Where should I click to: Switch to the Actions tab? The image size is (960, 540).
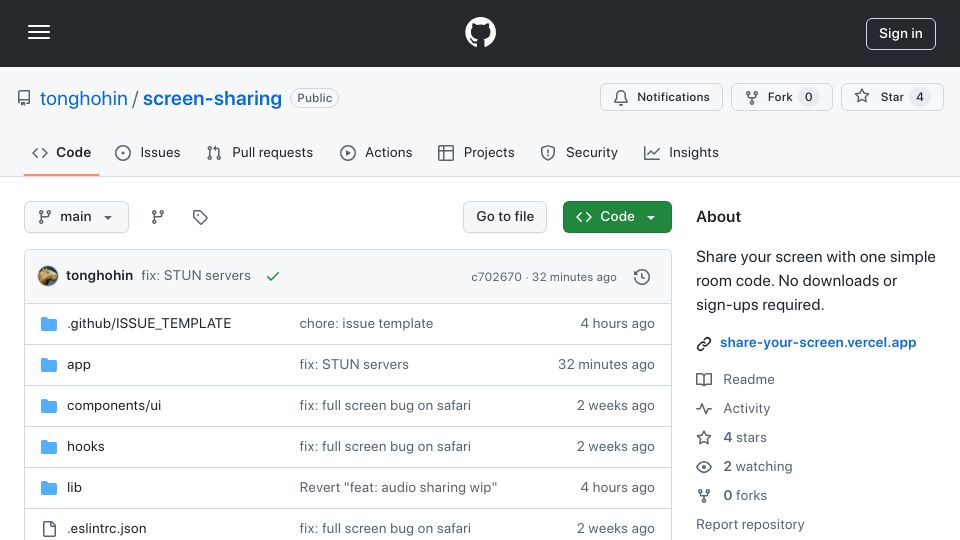pyautogui.click(x=376, y=152)
